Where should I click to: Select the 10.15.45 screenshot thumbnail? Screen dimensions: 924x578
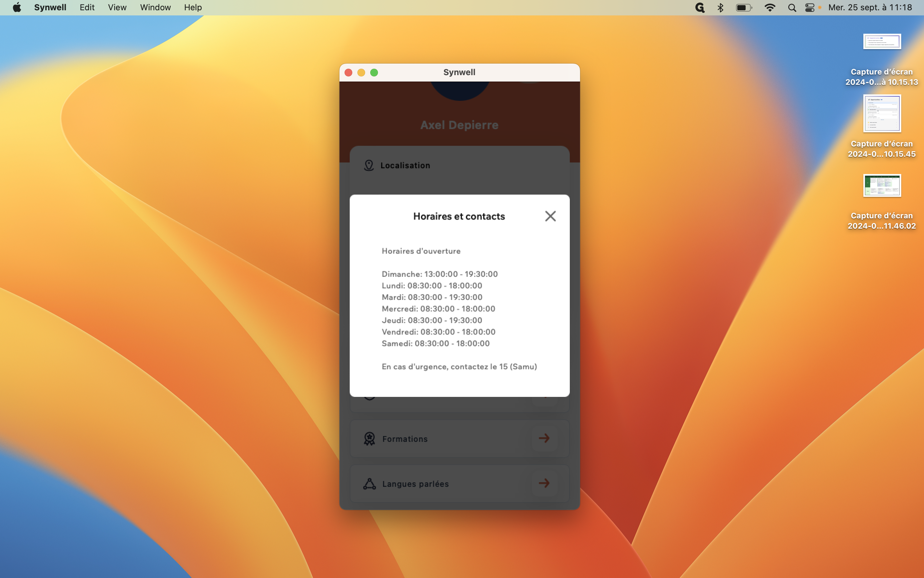tap(882, 114)
